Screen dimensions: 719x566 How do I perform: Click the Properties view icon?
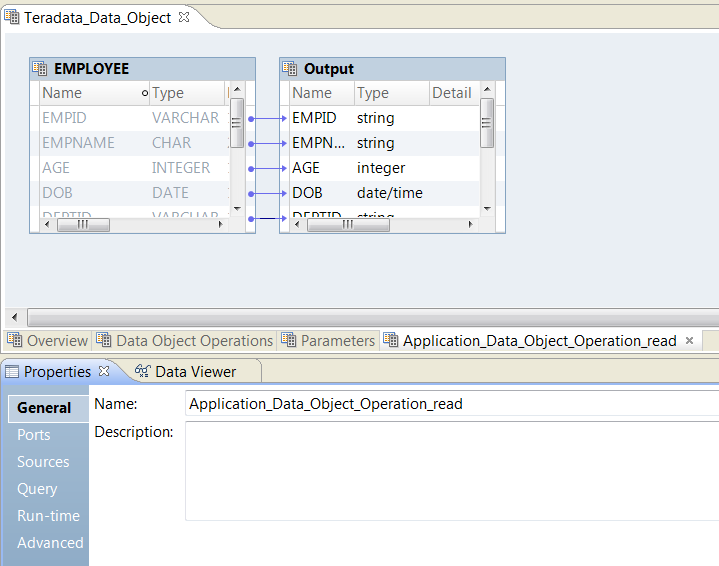coord(12,372)
